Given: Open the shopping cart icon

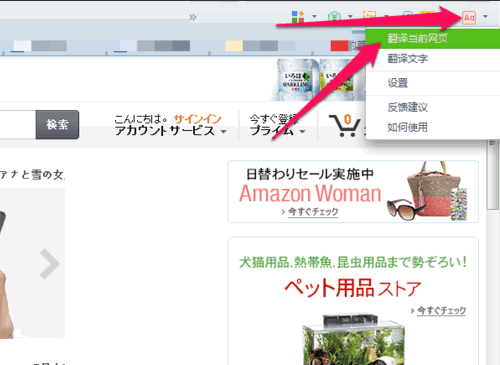Looking at the screenshot, I should click(x=345, y=125).
